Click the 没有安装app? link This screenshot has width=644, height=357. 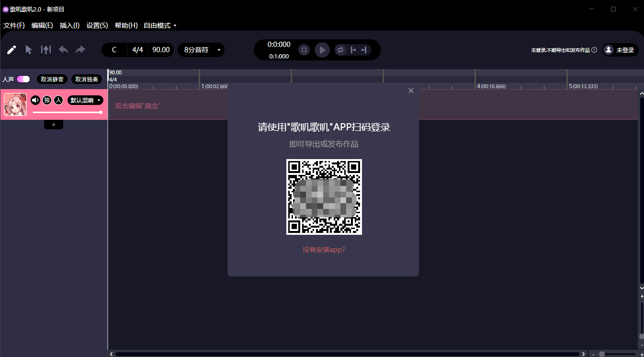(x=324, y=250)
